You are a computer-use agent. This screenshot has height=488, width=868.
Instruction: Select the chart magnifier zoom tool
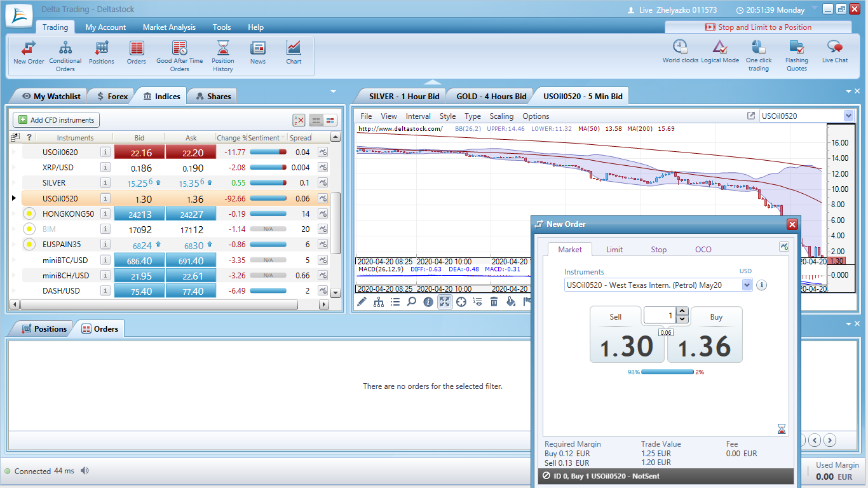click(x=411, y=302)
